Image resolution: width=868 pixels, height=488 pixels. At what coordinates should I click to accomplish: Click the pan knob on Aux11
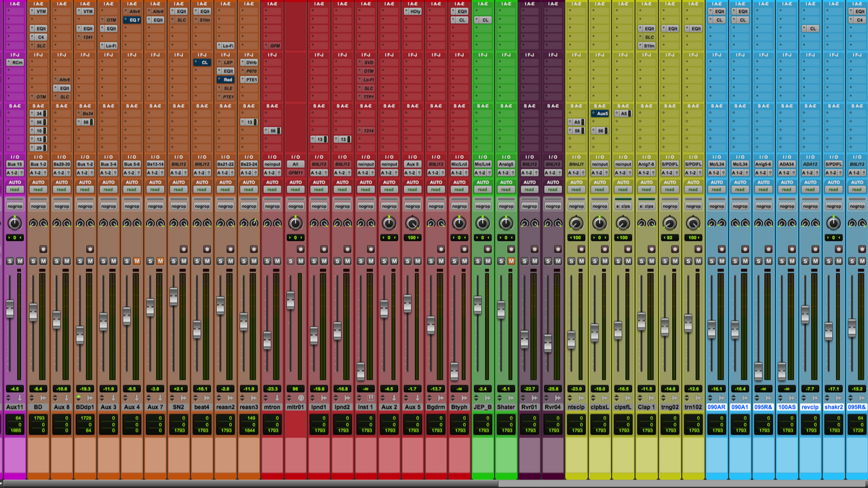(x=14, y=223)
